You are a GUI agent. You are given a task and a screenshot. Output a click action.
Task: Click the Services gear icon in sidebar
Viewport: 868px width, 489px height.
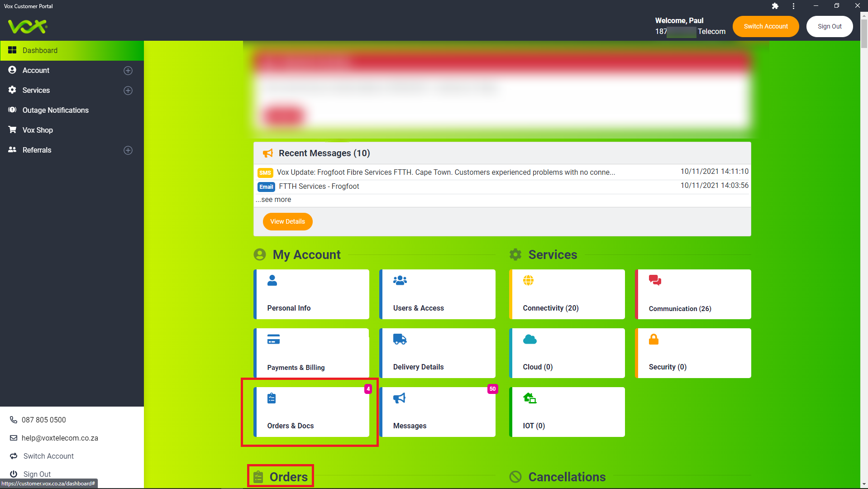pyautogui.click(x=12, y=90)
